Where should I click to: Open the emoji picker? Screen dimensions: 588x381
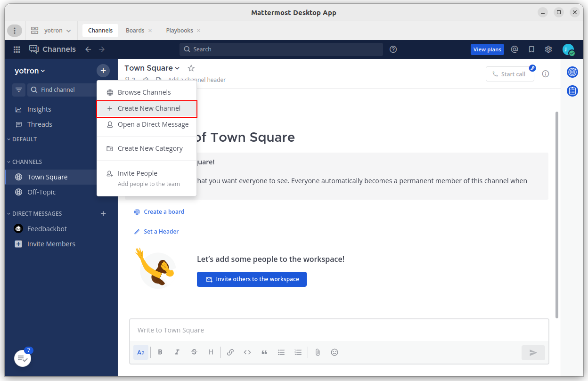click(x=335, y=352)
